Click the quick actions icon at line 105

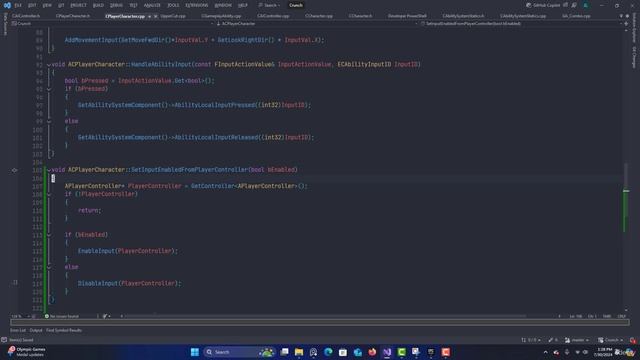pos(14,170)
